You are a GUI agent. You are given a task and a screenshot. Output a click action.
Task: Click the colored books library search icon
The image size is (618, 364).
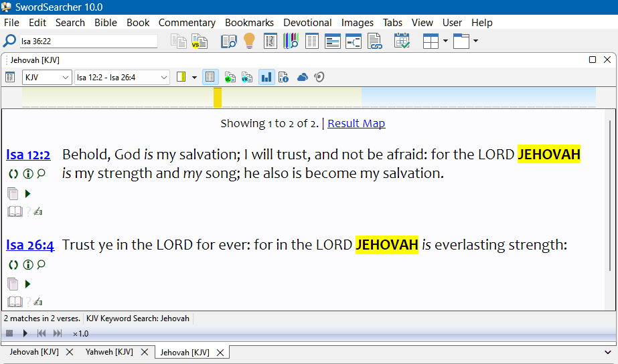(x=291, y=41)
